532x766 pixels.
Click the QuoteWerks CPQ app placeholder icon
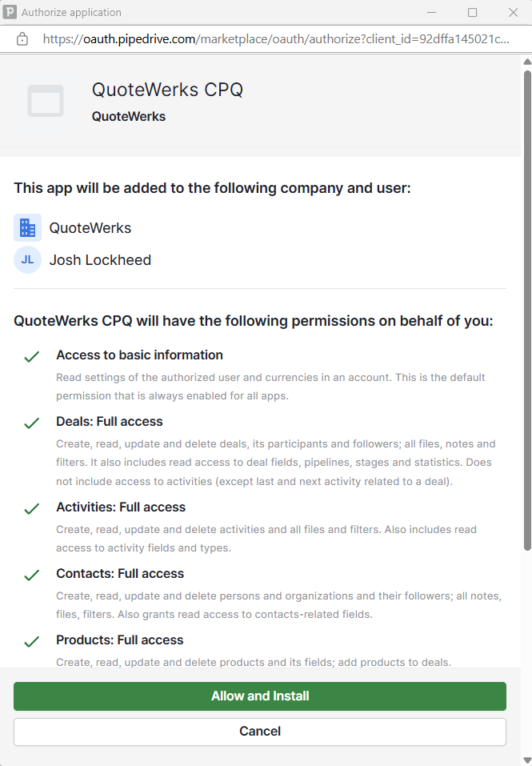click(46, 102)
